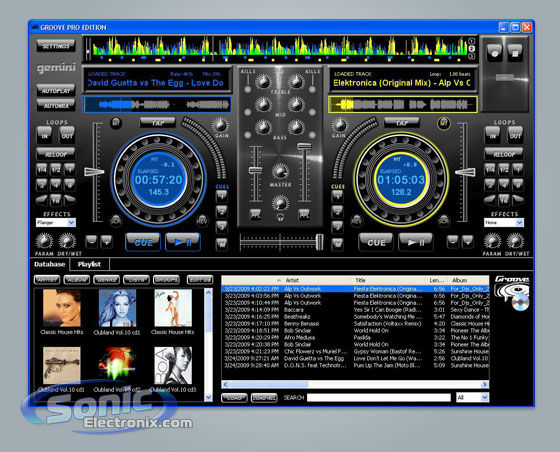
Task: Click the left deck TAP button
Action: [x=158, y=123]
